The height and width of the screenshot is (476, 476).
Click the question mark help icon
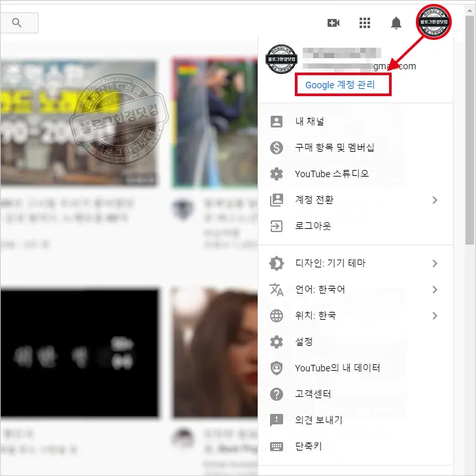tap(277, 394)
